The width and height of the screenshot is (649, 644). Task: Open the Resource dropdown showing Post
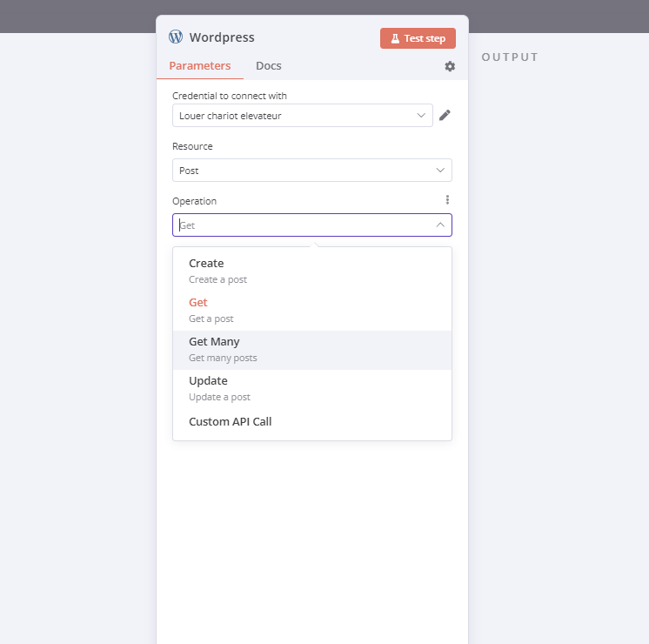click(312, 171)
